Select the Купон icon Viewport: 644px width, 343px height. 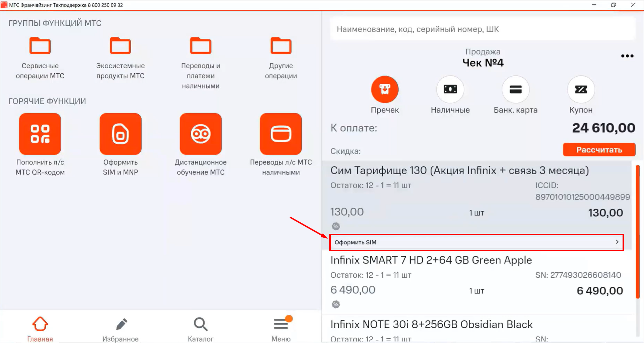[x=581, y=89]
